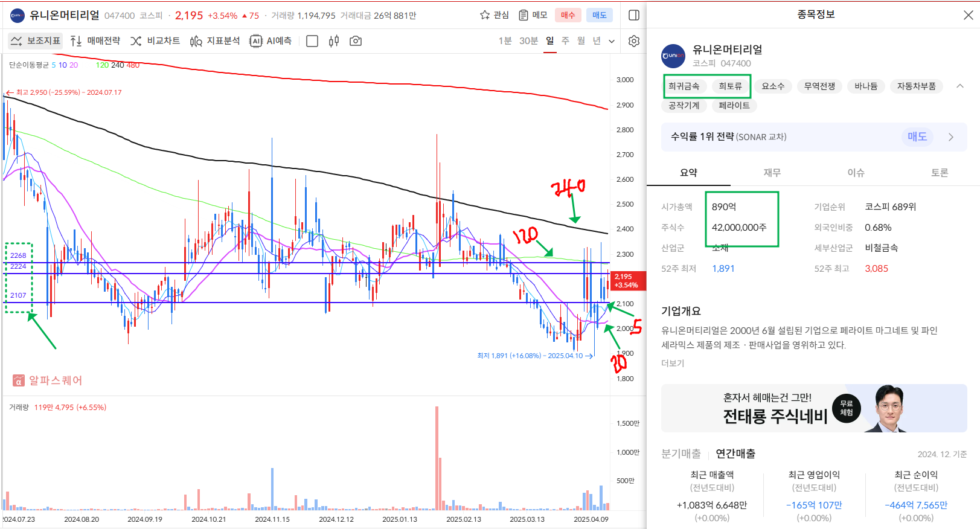Image resolution: width=980 pixels, height=529 pixels.
Task: Click the current price tag 2,195
Action: (628, 281)
